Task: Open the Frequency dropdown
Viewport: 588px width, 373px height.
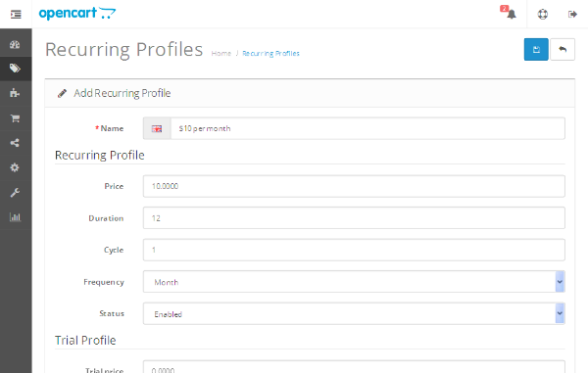Action: pyautogui.click(x=354, y=282)
